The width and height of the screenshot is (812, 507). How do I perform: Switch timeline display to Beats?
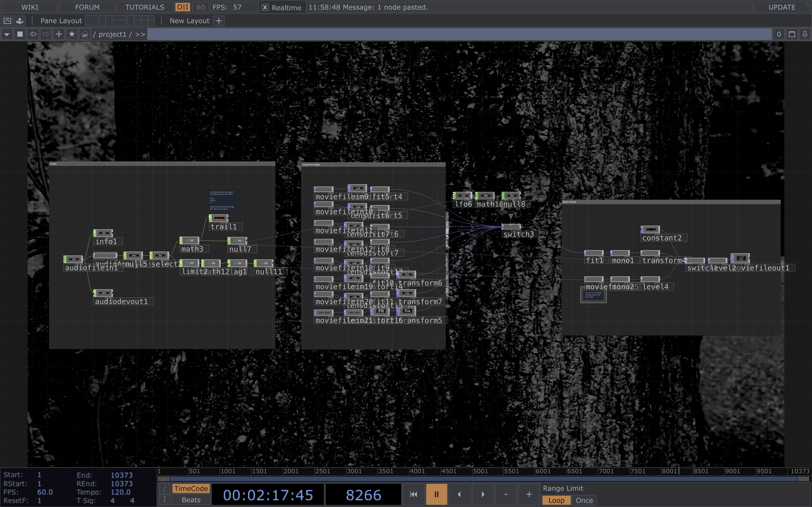point(191,500)
